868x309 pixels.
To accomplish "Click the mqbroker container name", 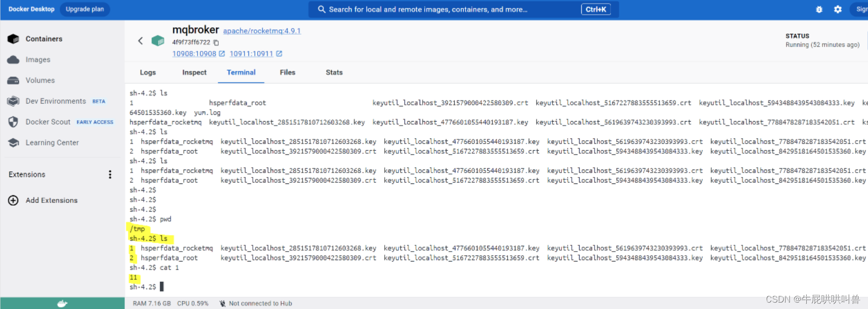I will [x=196, y=30].
